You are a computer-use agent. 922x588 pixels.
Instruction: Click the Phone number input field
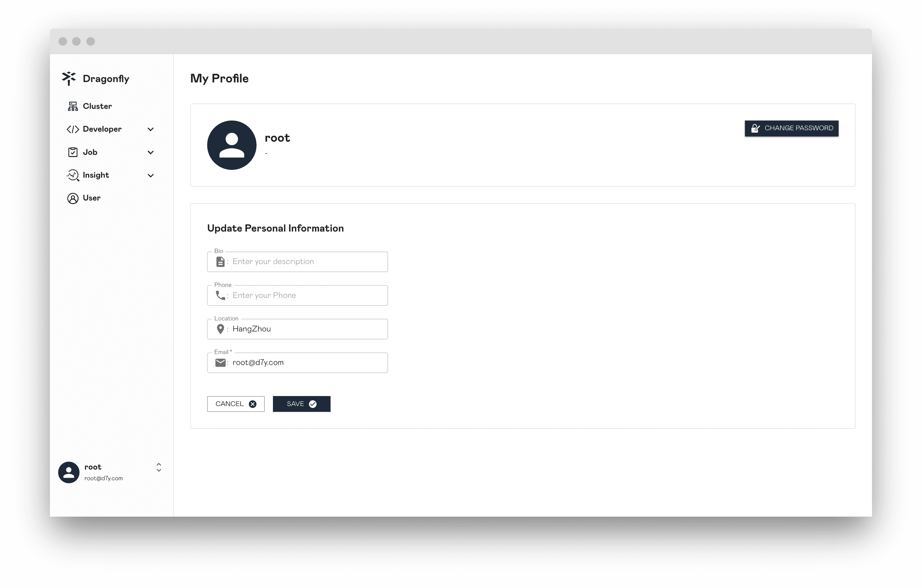(297, 295)
